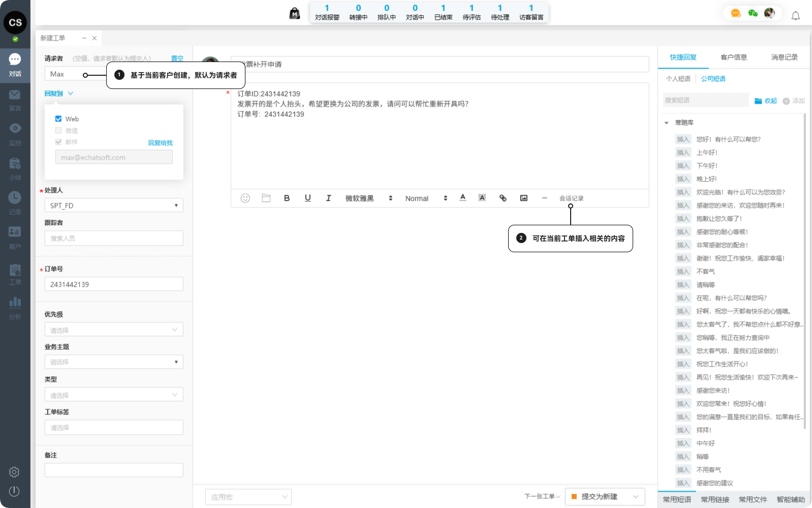Click the 订单号 input field

coord(114,284)
